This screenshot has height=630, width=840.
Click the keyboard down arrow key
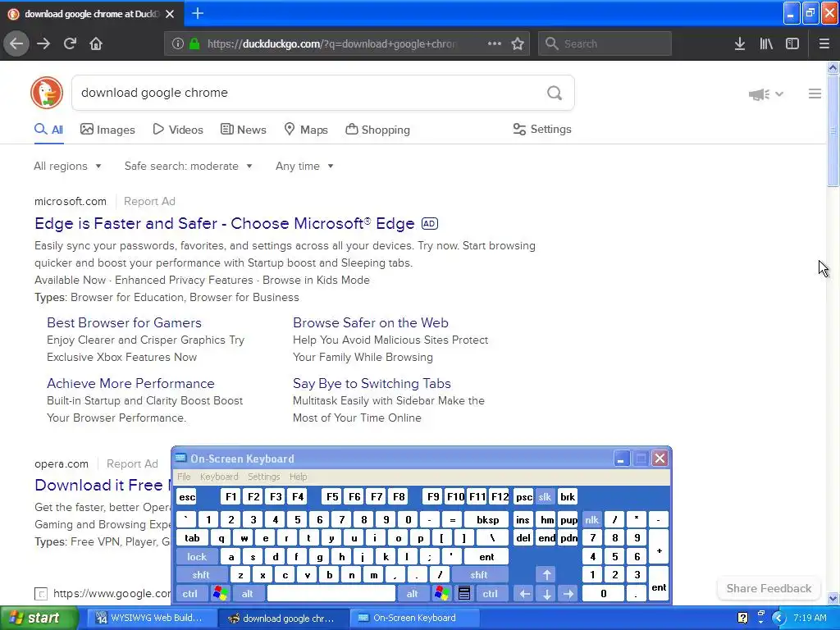pos(547,594)
